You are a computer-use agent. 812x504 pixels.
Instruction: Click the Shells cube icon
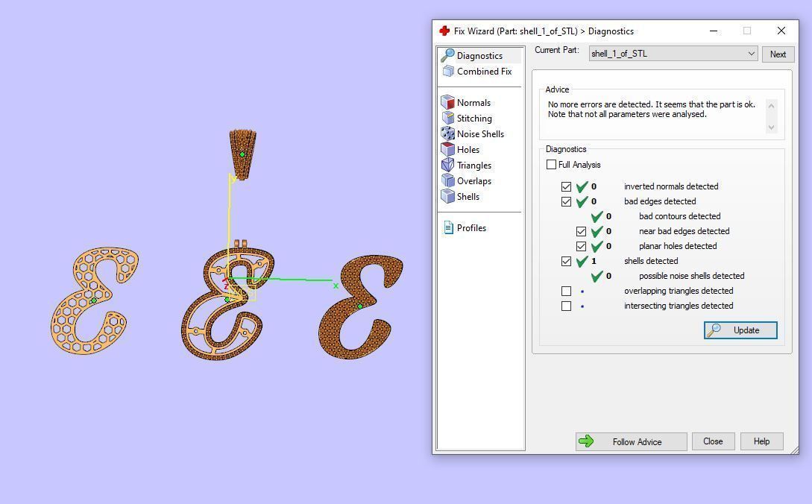[x=447, y=196]
